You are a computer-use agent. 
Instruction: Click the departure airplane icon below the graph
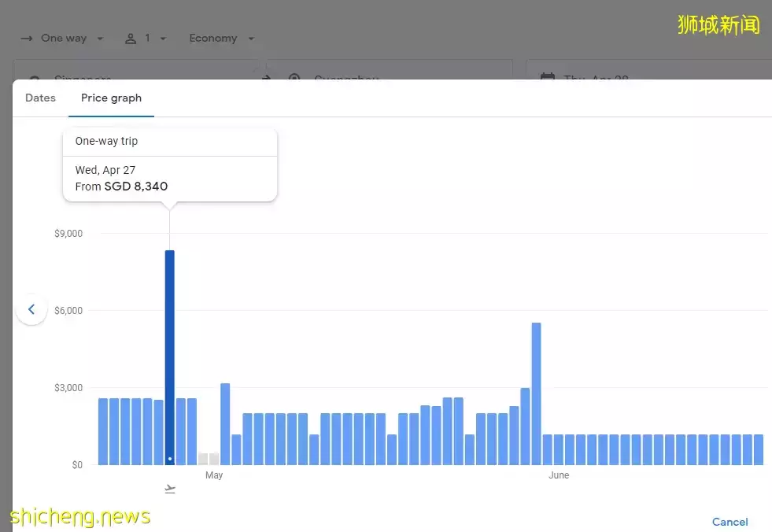(x=170, y=490)
